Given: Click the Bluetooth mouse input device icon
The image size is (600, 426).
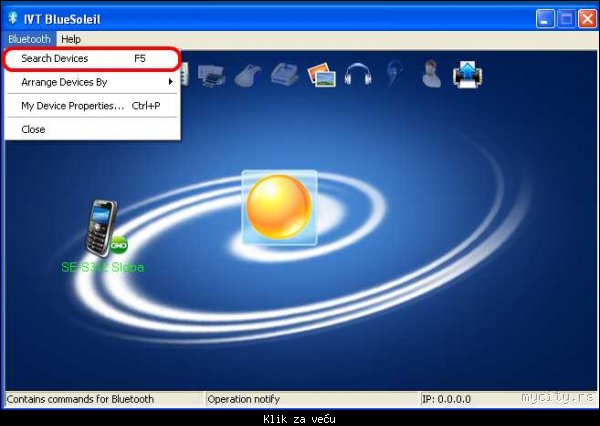Looking at the screenshot, I should [x=248, y=75].
